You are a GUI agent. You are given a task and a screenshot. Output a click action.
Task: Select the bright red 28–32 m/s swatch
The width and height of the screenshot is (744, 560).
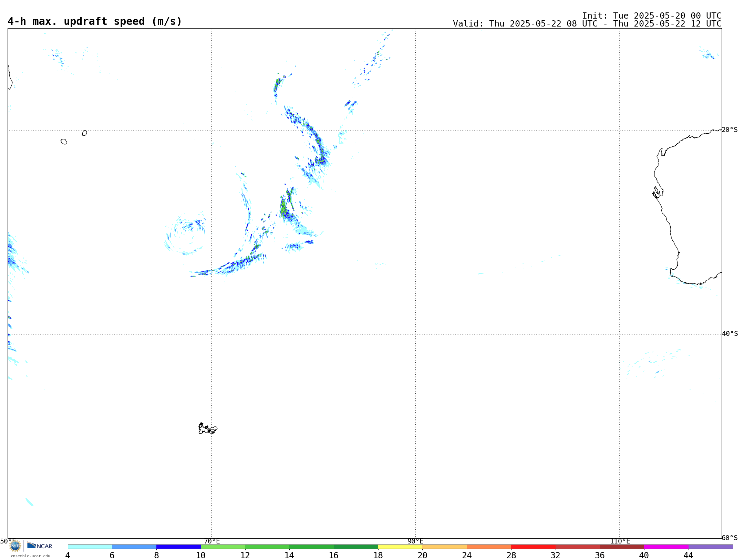pyautogui.click(x=533, y=547)
